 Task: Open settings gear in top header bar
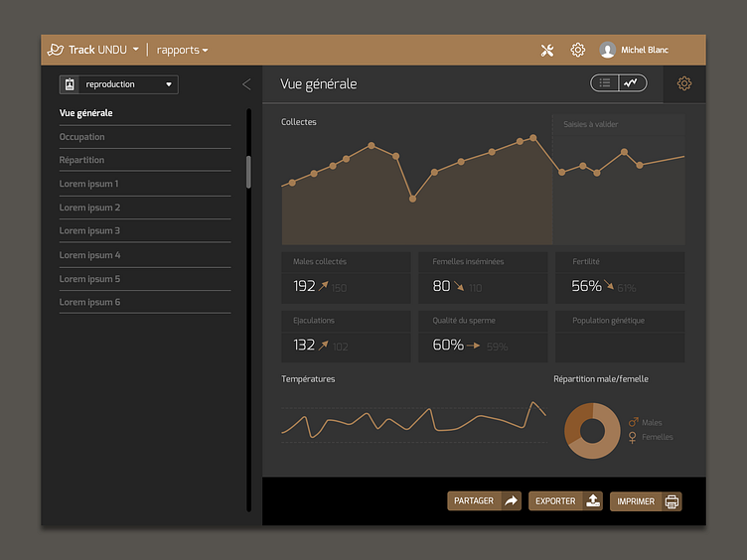(x=577, y=50)
